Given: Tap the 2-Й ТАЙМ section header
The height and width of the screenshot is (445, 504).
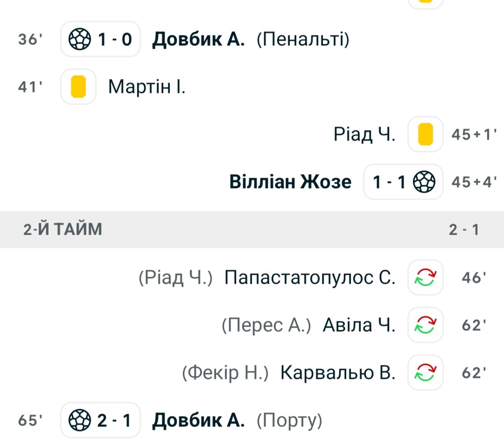Looking at the screenshot, I should click(252, 229).
